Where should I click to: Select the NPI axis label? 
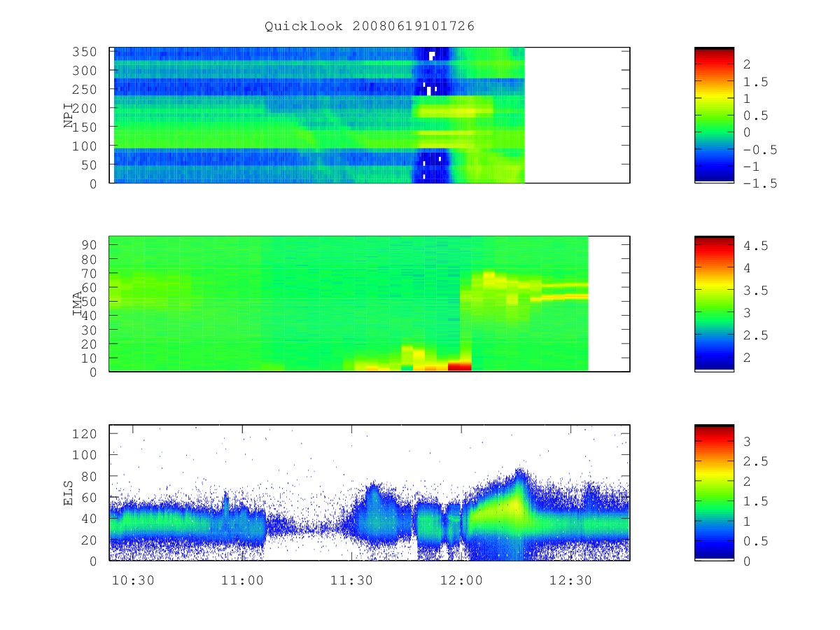69,115
